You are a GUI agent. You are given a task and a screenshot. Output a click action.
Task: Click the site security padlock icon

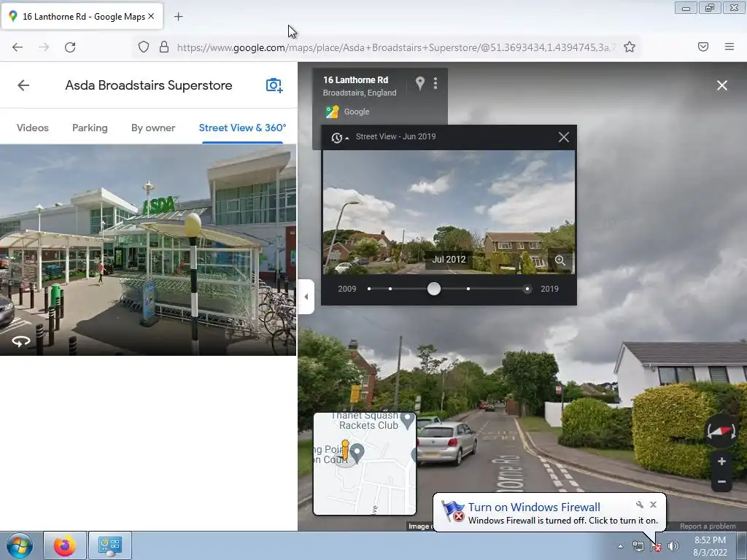pyautogui.click(x=164, y=47)
